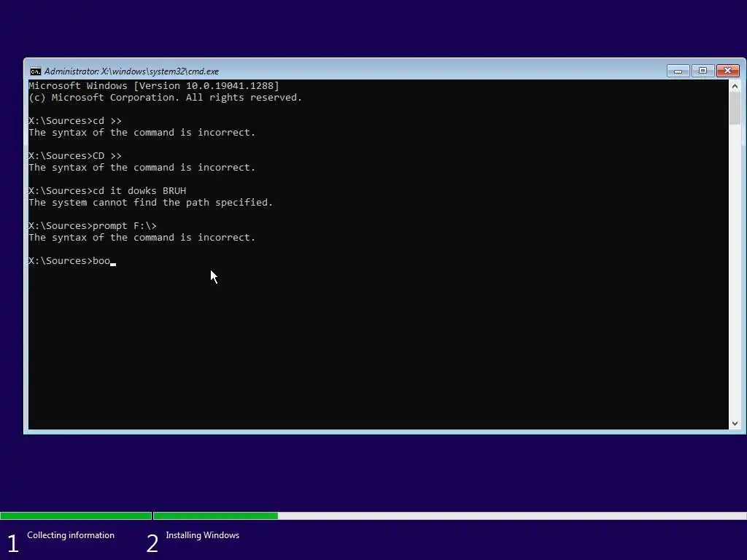The width and height of the screenshot is (747, 560).
Task: Click the 'cd it dowks BRUH' command line
Action: 107,191
